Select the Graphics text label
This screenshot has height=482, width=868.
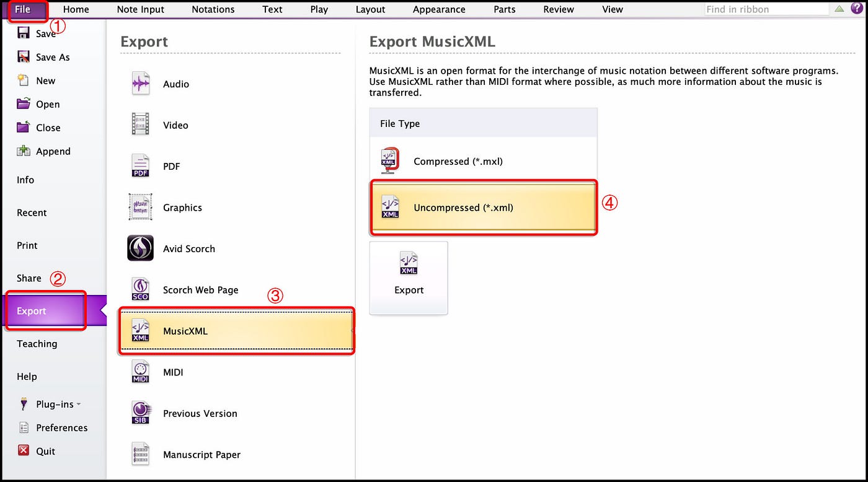tap(182, 208)
